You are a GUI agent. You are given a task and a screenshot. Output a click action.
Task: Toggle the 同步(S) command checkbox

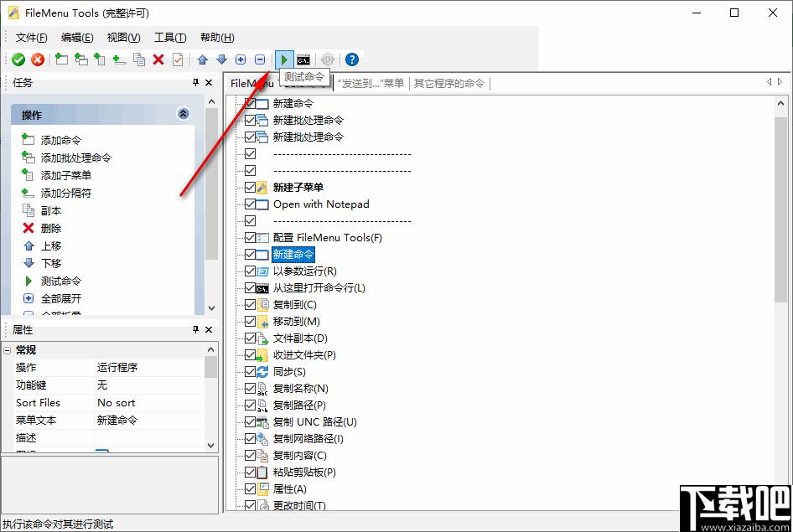click(x=249, y=371)
